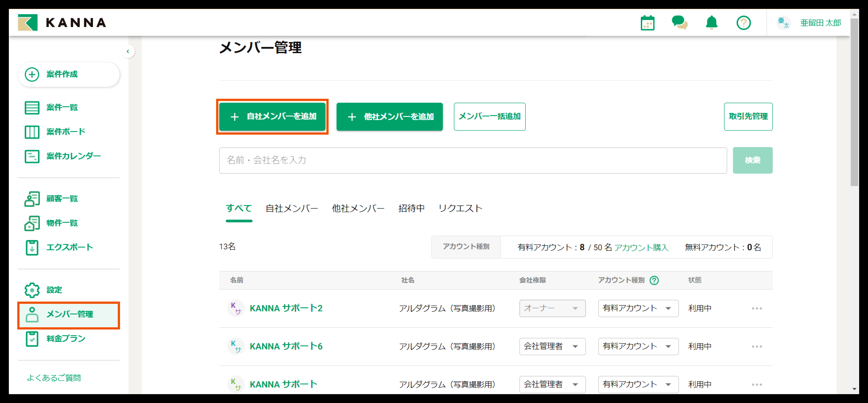Image resolution: width=868 pixels, height=403 pixels.
Task: Click the notification bell icon
Action: pos(711,23)
